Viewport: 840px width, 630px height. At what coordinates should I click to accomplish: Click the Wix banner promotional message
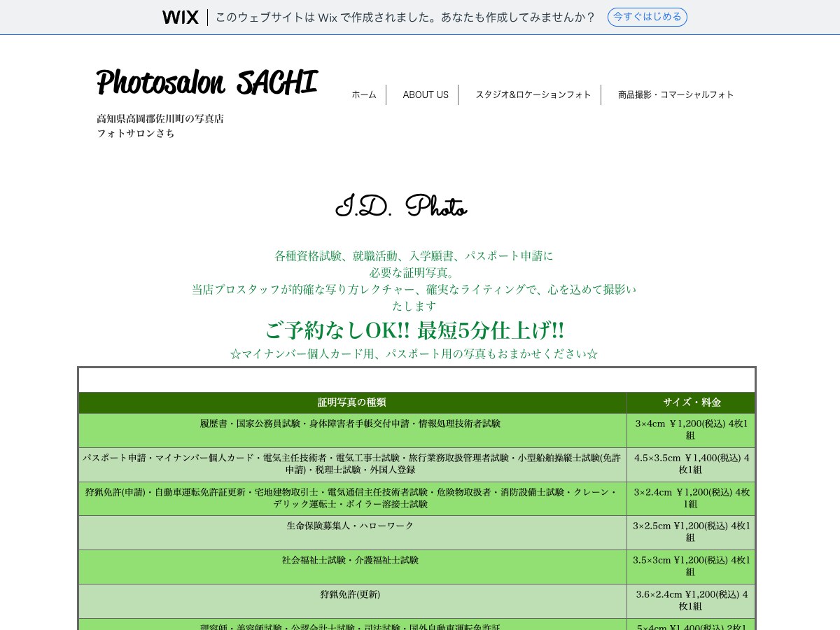point(405,17)
